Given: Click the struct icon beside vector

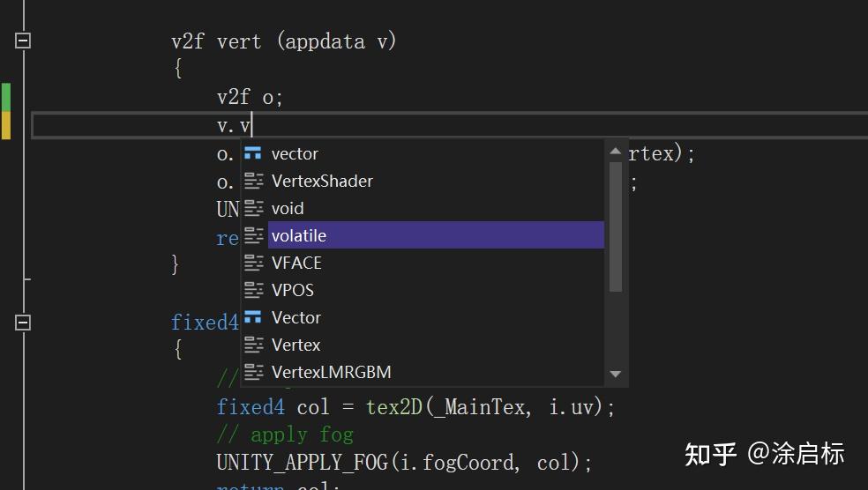Looking at the screenshot, I should point(253,153).
